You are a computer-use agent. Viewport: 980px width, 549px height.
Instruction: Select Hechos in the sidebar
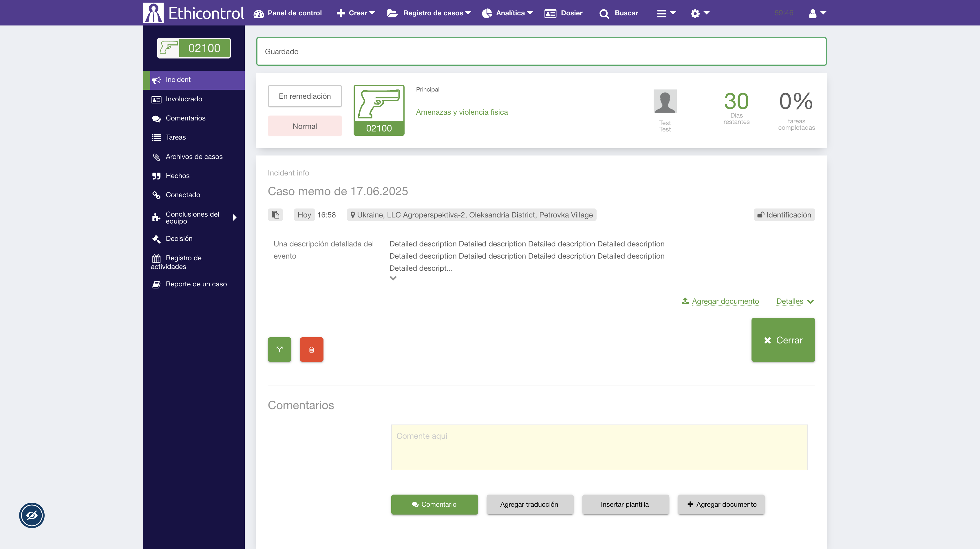[177, 175]
